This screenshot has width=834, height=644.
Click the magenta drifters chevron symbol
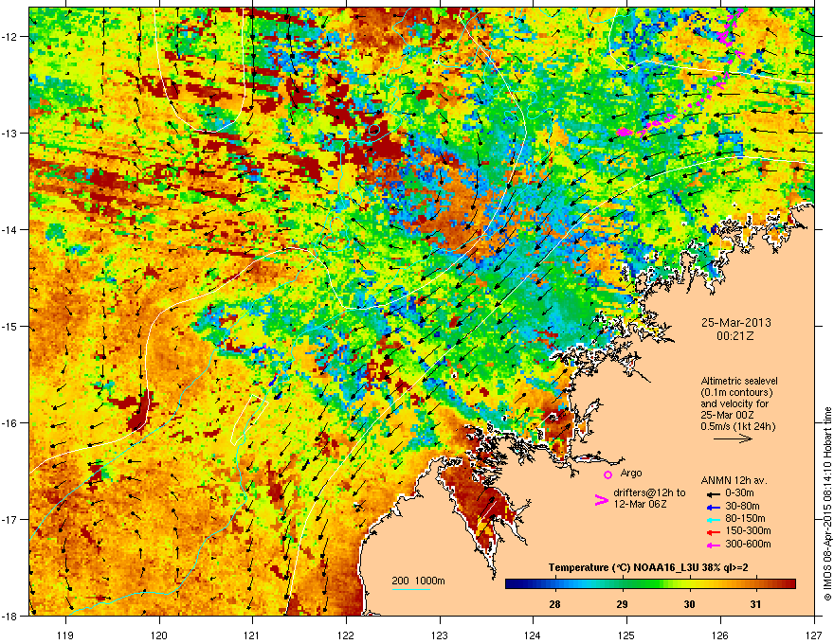coord(601,499)
